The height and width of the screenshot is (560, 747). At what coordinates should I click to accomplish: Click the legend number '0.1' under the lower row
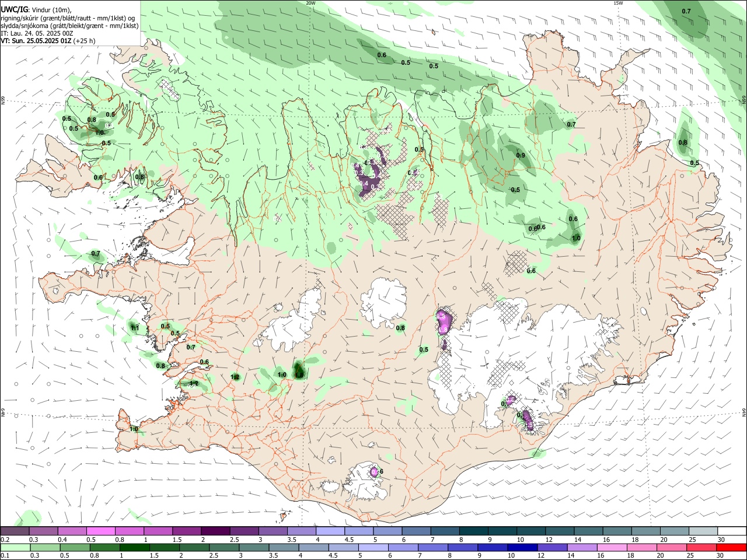pyautogui.click(x=5, y=556)
